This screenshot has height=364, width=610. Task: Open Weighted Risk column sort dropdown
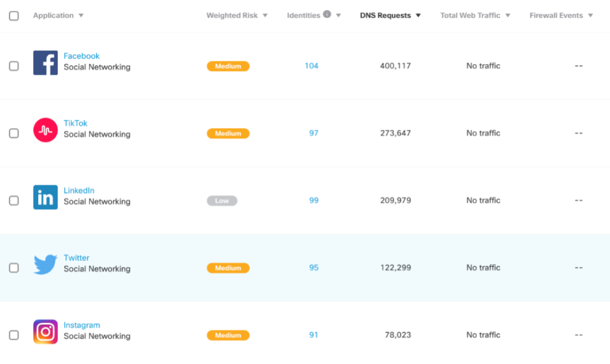[265, 16]
